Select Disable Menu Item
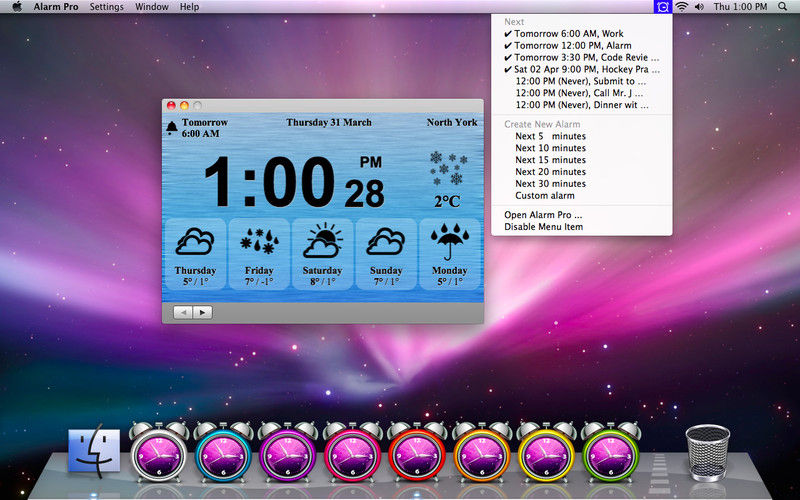This screenshot has width=800, height=500. [582, 227]
